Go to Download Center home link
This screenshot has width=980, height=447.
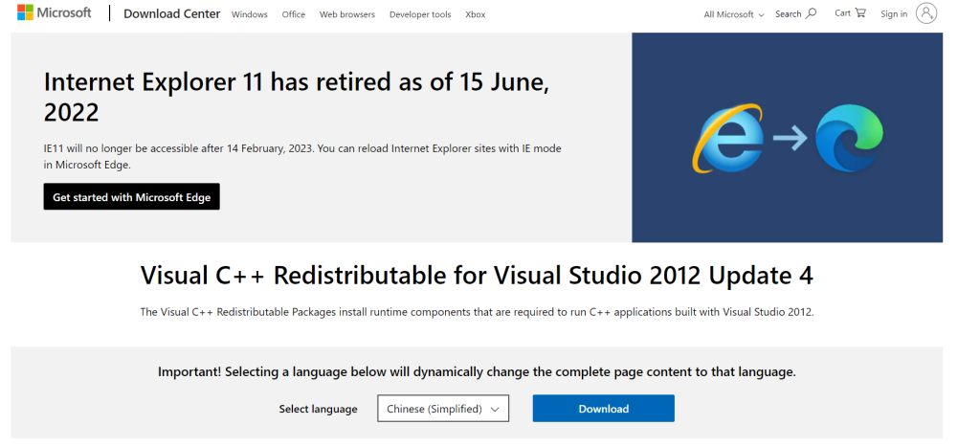coord(171,14)
